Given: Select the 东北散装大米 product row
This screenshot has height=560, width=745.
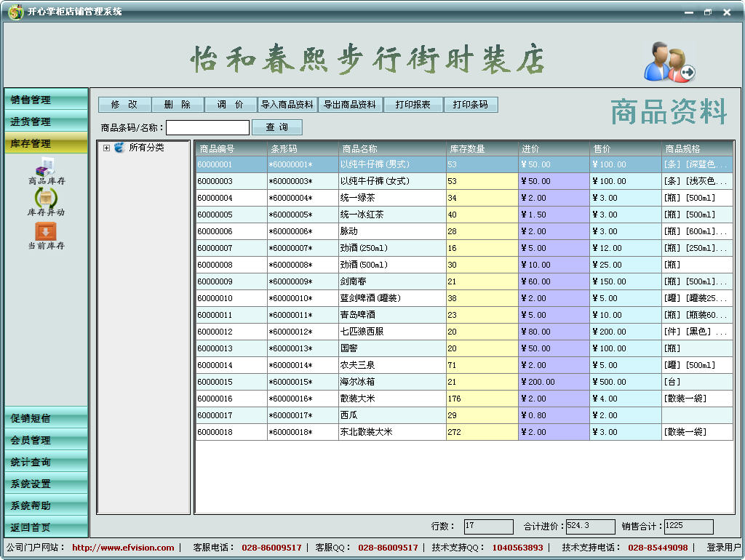Looking at the screenshot, I should [464, 432].
